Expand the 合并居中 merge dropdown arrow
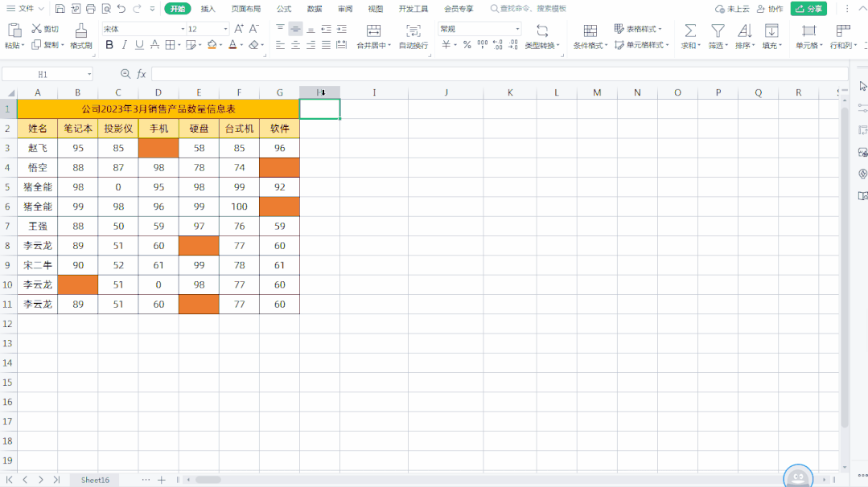The width and height of the screenshot is (868, 487). point(389,45)
